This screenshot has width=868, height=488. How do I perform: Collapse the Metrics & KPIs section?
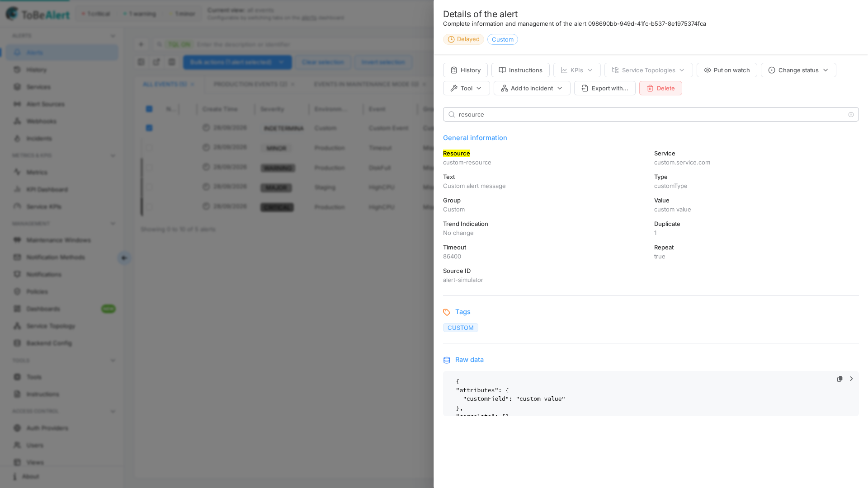coord(113,155)
